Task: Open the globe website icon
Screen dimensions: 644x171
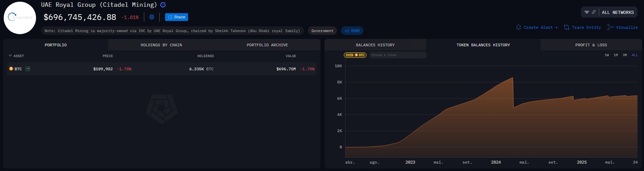Action: click(152, 17)
